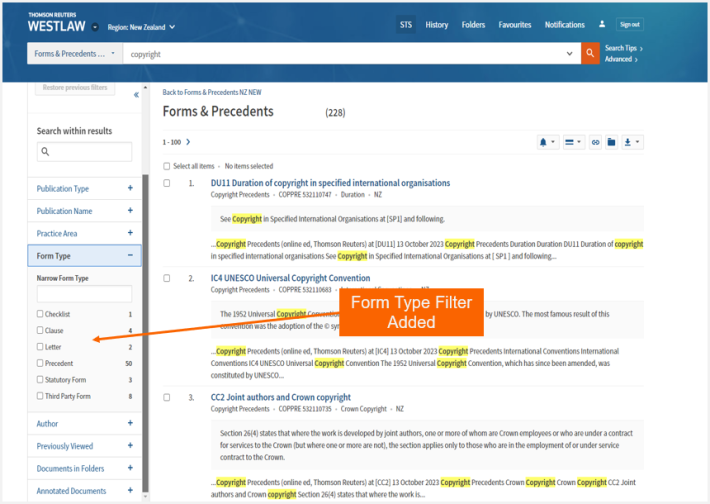Open search history dropdown chevron
710x504 pixels.
pos(569,53)
